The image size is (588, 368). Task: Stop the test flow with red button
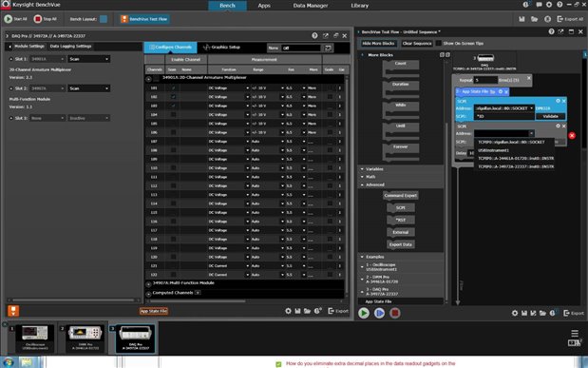(x=394, y=313)
